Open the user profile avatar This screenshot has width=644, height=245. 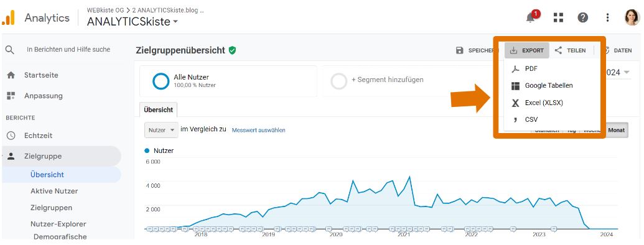pos(632,17)
